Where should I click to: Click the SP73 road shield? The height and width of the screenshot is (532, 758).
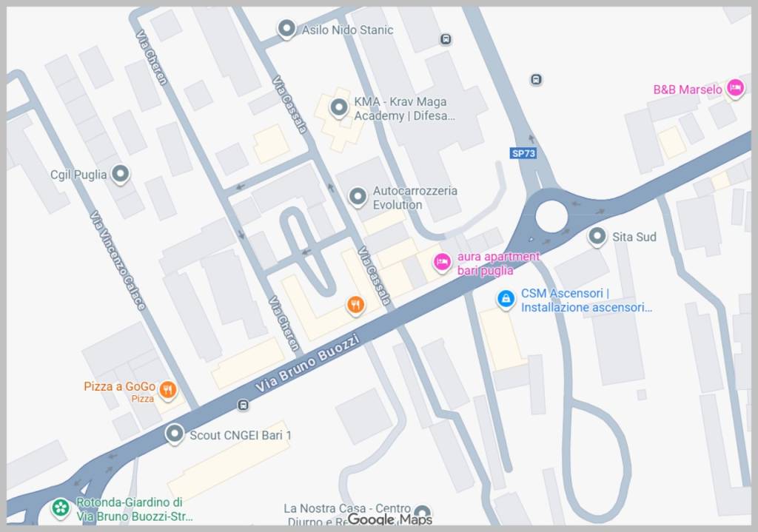[523, 153]
